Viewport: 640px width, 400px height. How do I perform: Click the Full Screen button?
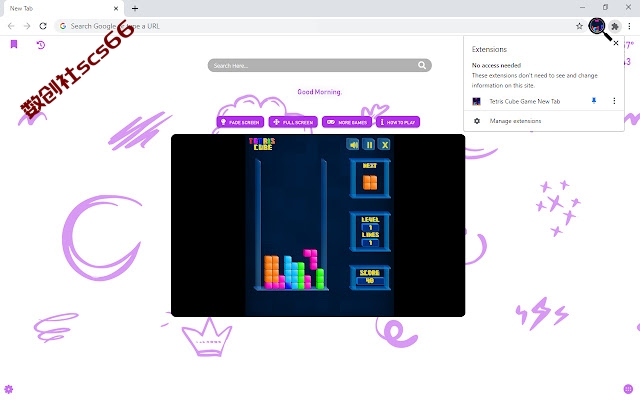pyautogui.click(x=293, y=122)
